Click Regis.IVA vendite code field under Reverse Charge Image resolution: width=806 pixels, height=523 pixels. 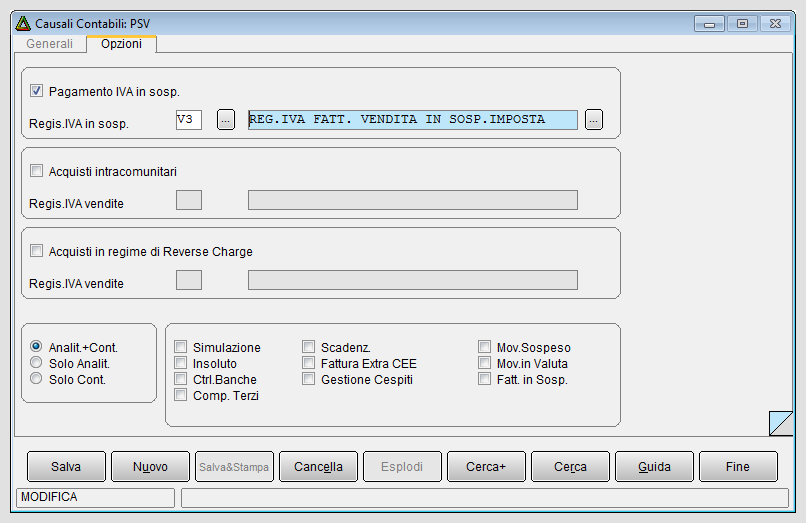click(x=189, y=280)
